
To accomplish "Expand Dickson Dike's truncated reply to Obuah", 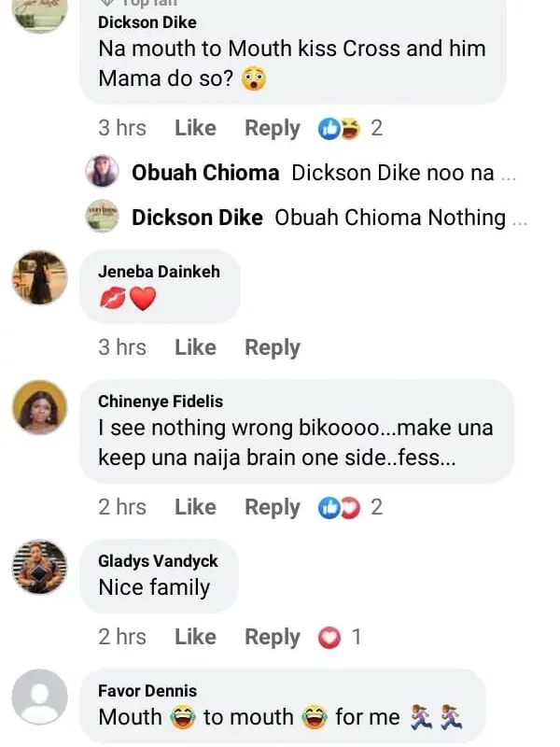I will pyautogui.click(x=520, y=218).
